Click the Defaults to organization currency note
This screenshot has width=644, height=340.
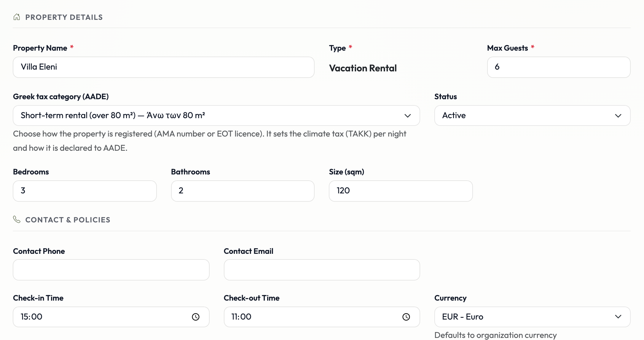[x=495, y=335]
